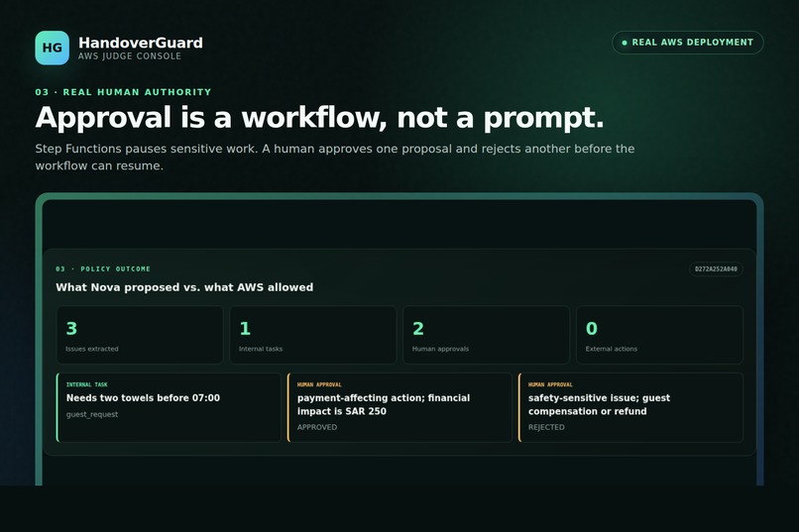799x532 pixels.
Task: Open 'Needs two towels before 07:00' card
Action: [169, 407]
